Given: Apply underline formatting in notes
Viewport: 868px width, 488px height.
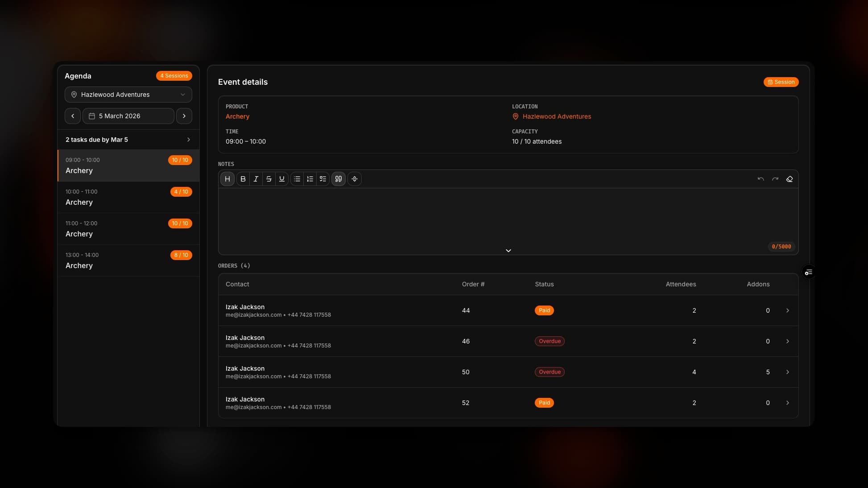Looking at the screenshot, I should coord(282,179).
